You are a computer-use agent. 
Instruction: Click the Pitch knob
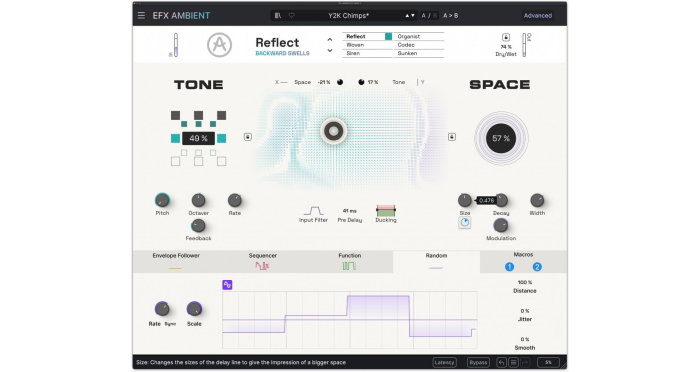pos(162,200)
